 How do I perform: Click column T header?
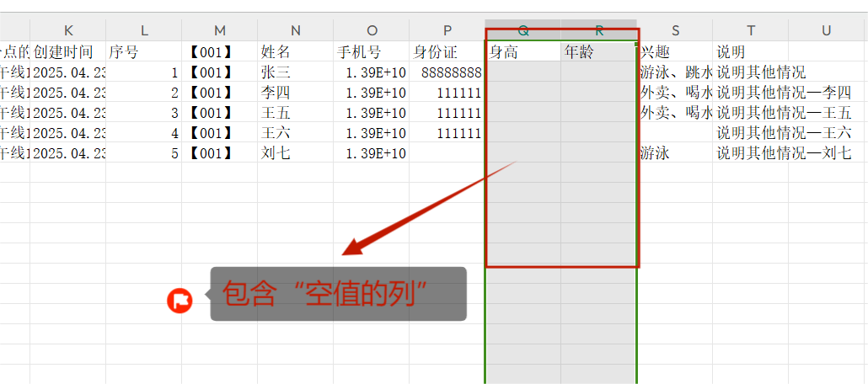751,30
